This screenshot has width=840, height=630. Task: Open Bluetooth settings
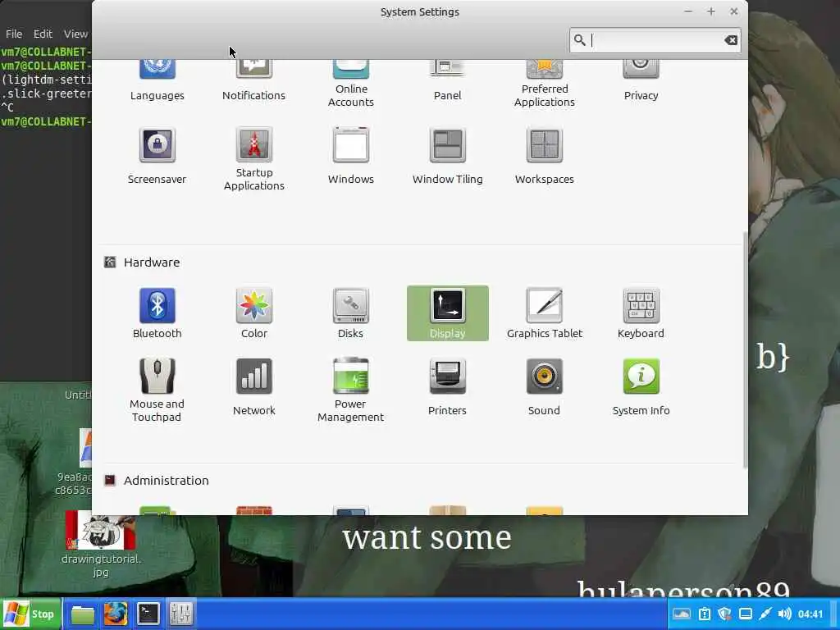[x=157, y=313]
